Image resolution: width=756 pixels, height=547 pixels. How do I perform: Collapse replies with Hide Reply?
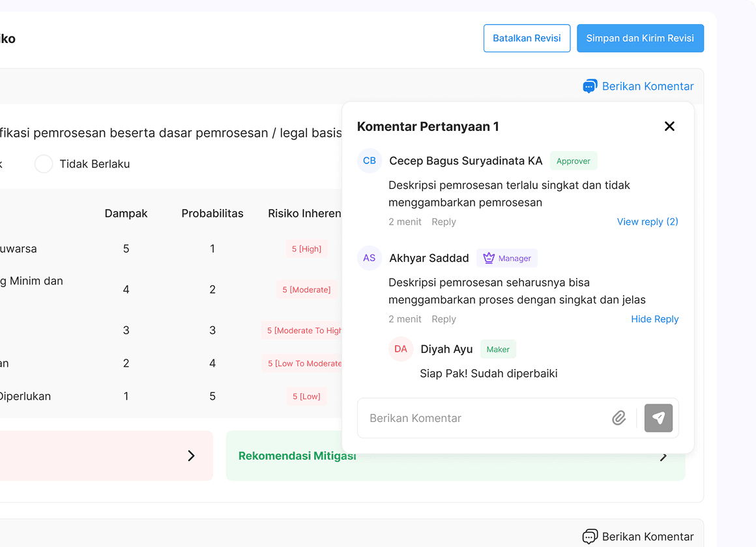654,319
